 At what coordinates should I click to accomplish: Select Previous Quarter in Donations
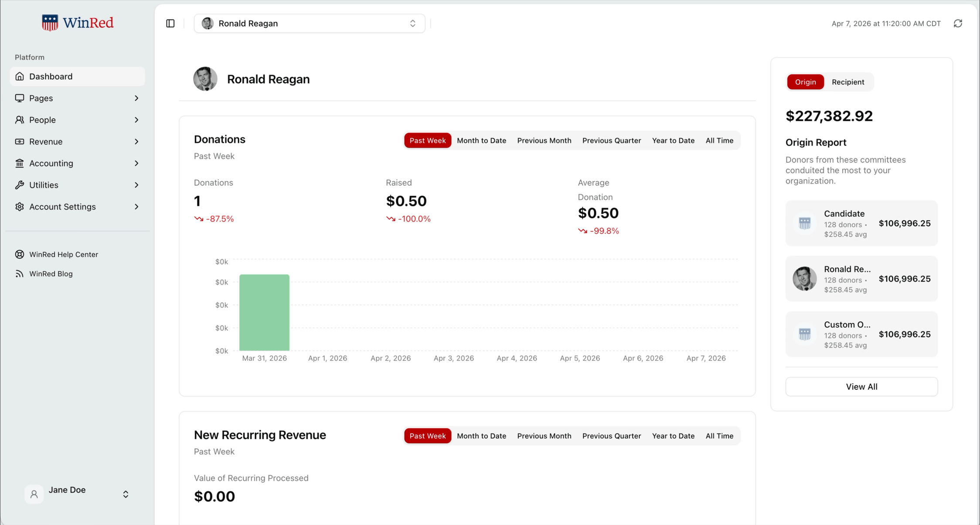pyautogui.click(x=612, y=140)
